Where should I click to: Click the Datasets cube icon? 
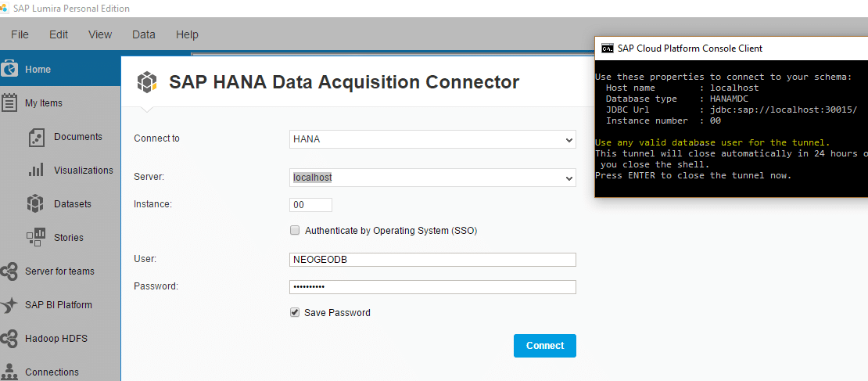coord(36,204)
